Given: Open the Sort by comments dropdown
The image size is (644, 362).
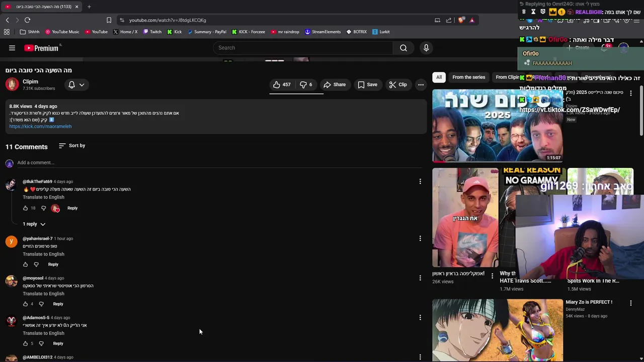Looking at the screenshot, I should pyautogui.click(x=72, y=145).
